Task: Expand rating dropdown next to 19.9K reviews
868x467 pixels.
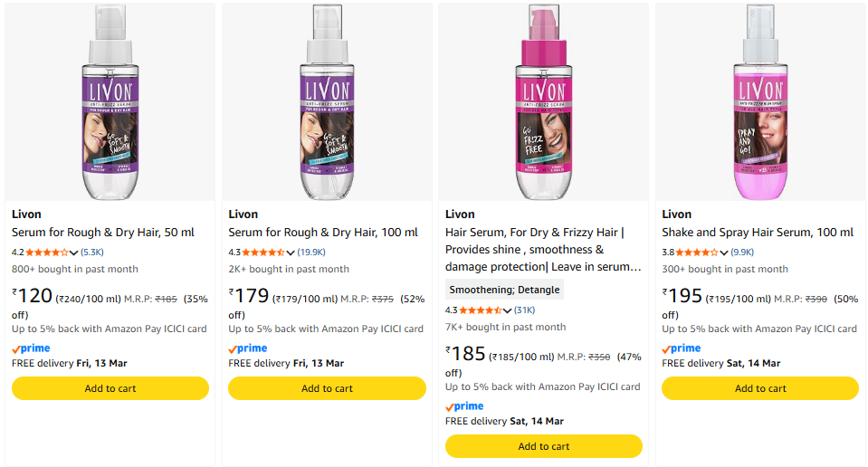Action: click(x=291, y=253)
